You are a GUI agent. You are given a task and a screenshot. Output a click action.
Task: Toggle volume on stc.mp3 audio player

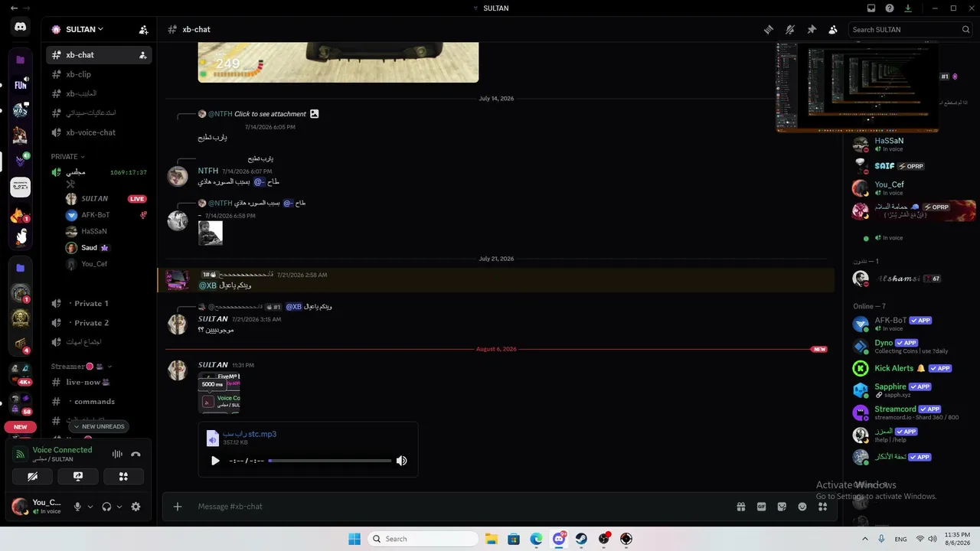pos(401,461)
